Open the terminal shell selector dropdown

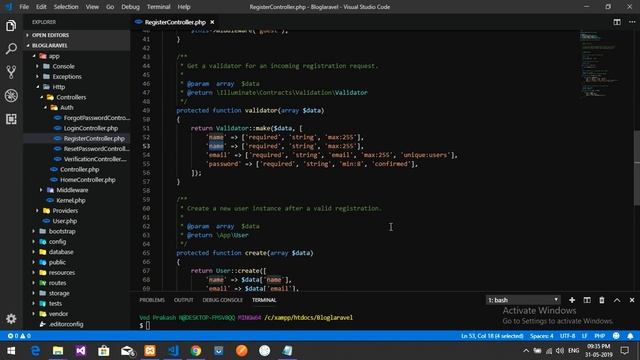coord(523,300)
